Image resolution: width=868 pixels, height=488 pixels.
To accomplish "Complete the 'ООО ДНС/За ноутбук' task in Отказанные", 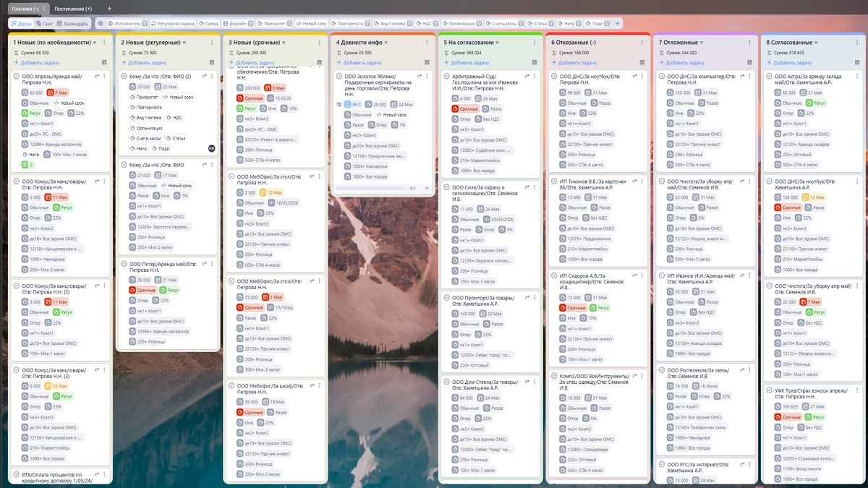I will [554, 76].
